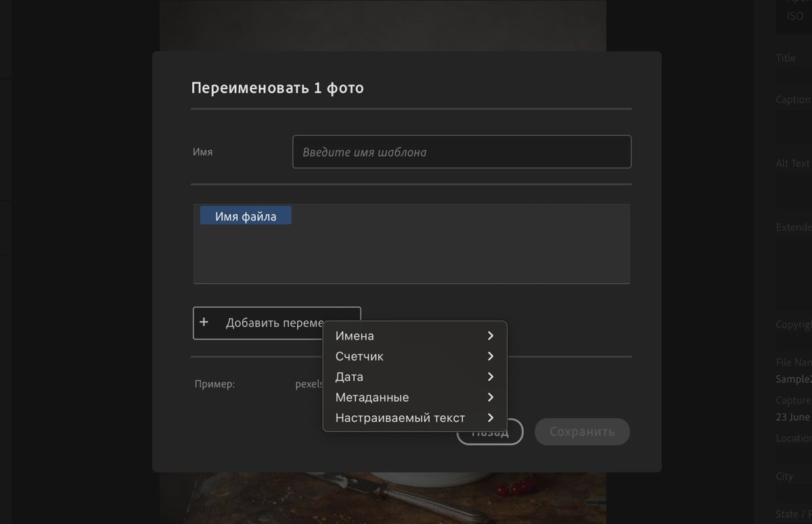Expand the chevron next to Метаданные
812x524 pixels.
tap(491, 398)
